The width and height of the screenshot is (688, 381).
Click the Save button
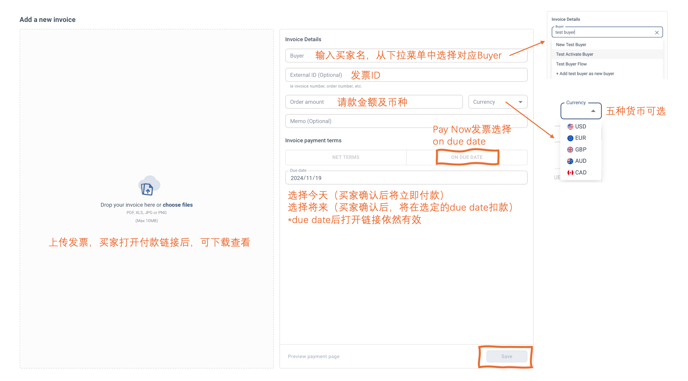point(506,356)
